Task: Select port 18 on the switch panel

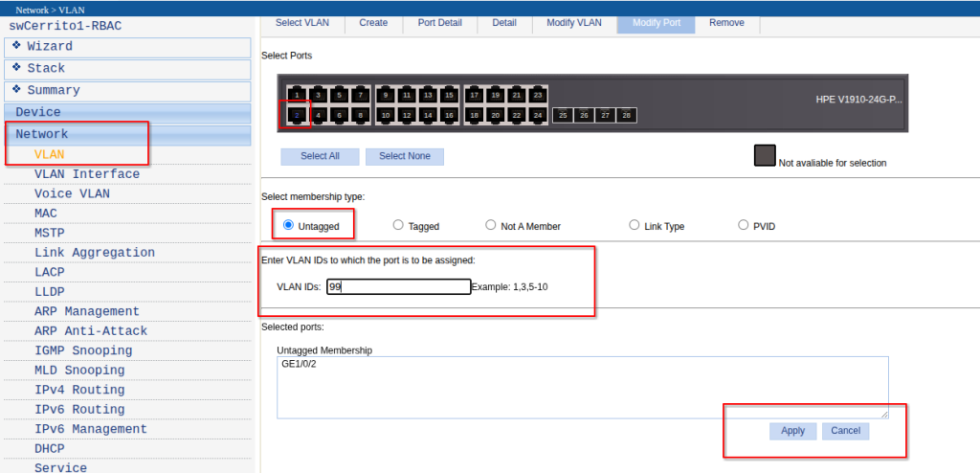Action: pos(475,115)
